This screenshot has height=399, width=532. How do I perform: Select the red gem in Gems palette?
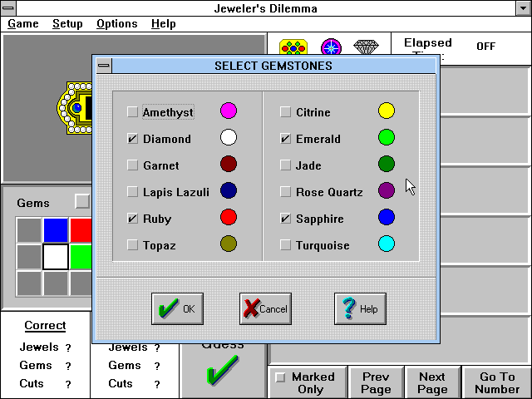(81, 230)
